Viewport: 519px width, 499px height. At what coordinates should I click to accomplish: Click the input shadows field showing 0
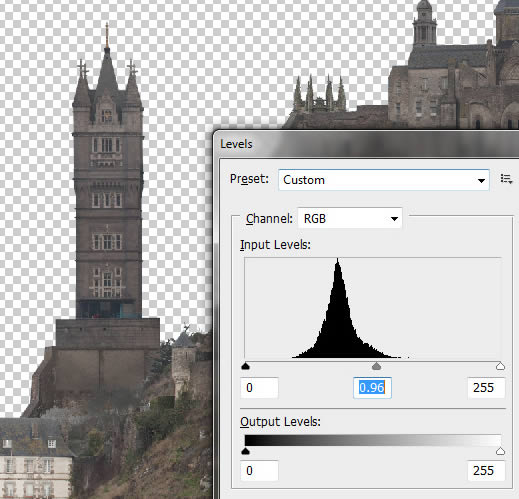click(x=259, y=388)
